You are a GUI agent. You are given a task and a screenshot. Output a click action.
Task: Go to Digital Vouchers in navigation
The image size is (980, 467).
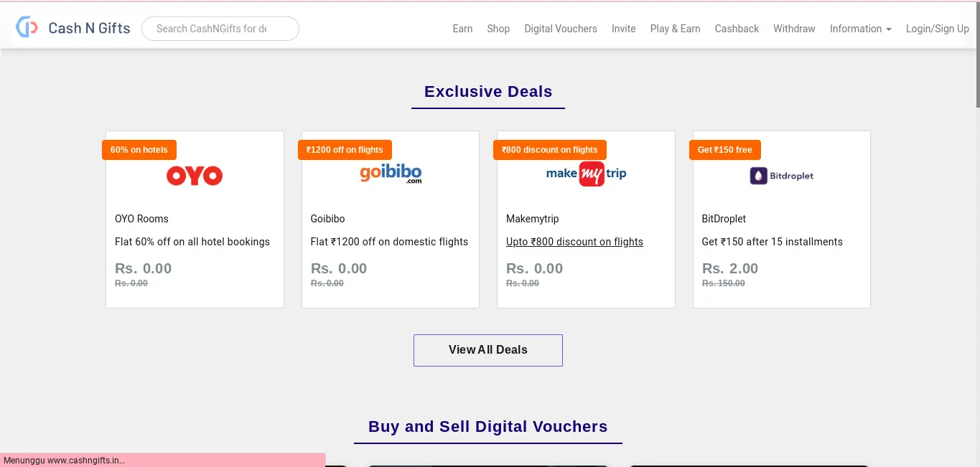[x=561, y=29]
